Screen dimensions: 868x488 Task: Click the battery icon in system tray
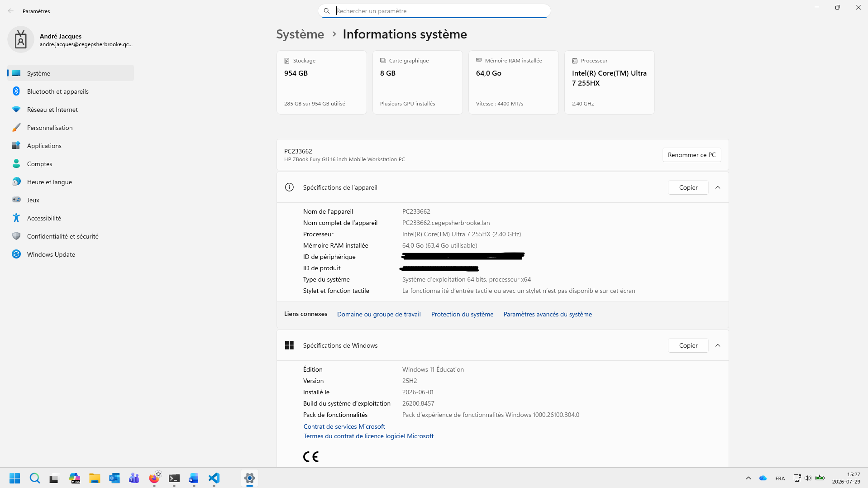tap(820, 478)
